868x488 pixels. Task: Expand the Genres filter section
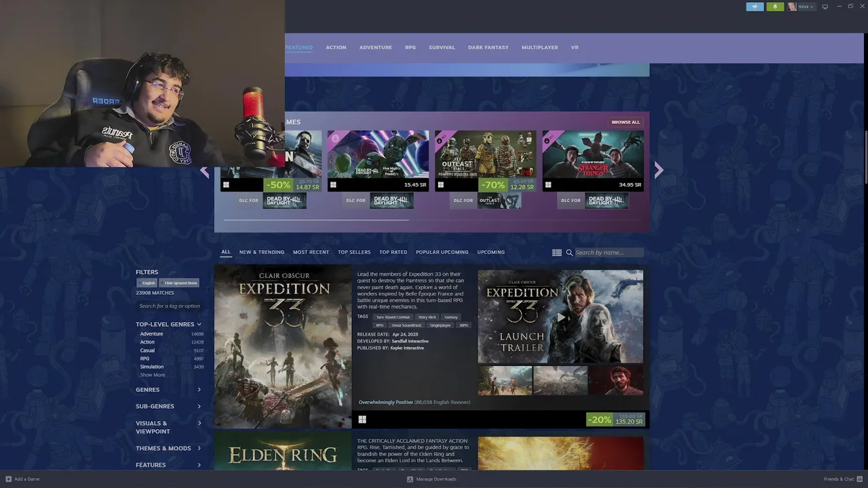(x=168, y=390)
